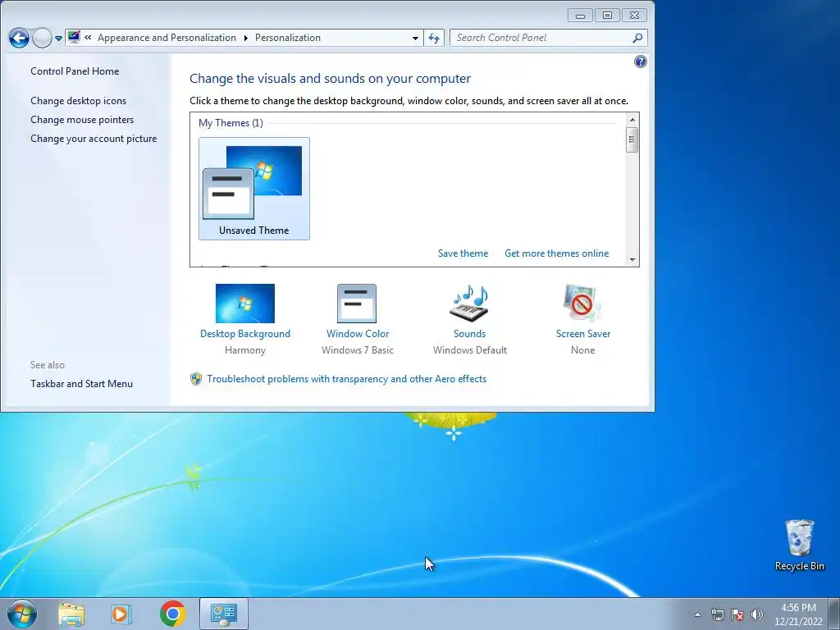Screen dimensions: 840x630
Task: Close the Personalization window
Action: tap(635, 16)
